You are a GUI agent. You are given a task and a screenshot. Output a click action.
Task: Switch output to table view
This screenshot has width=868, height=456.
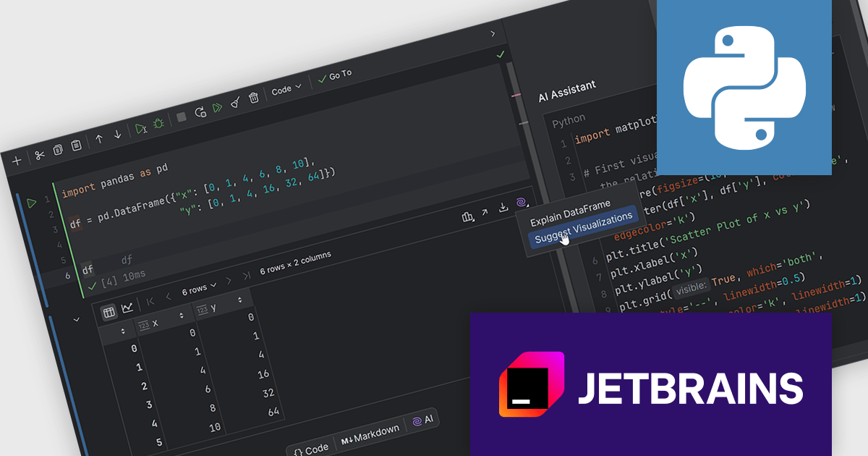109,312
